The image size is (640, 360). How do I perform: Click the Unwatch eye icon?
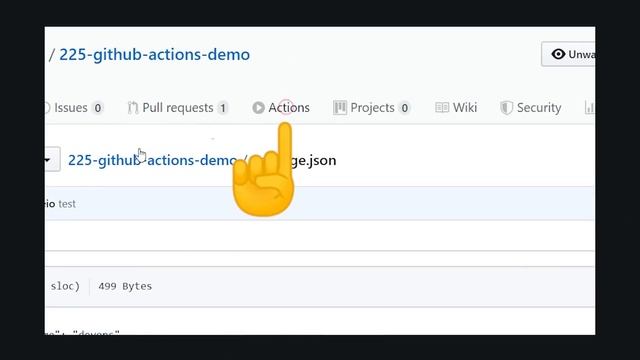[x=558, y=54]
